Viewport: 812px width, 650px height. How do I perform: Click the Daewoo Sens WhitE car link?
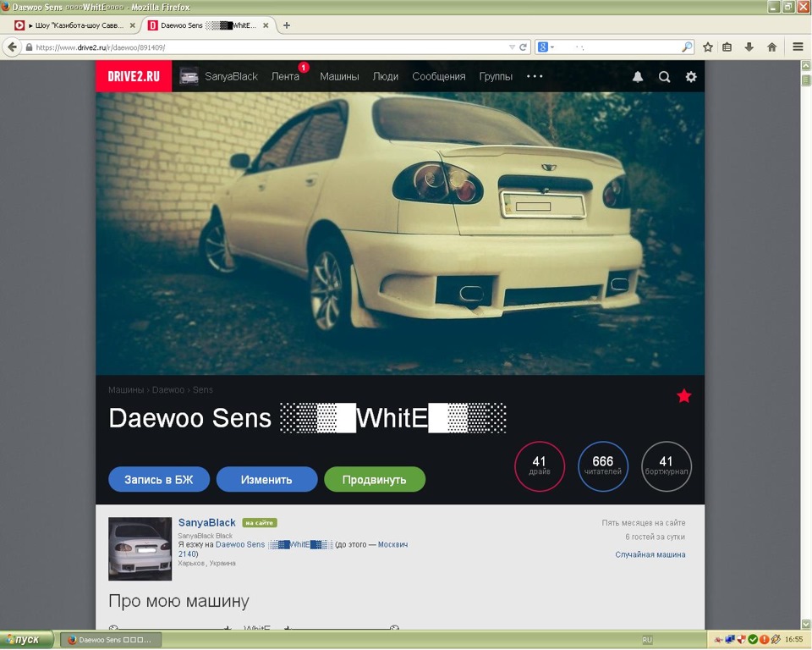(274, 545)
